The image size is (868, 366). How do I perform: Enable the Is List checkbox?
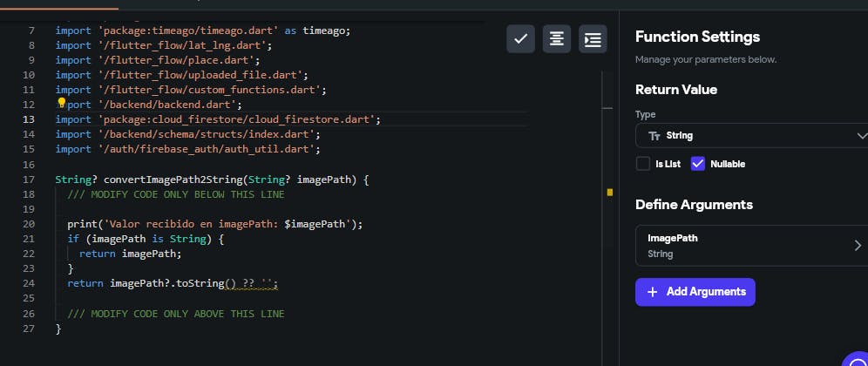click(643, 164)
